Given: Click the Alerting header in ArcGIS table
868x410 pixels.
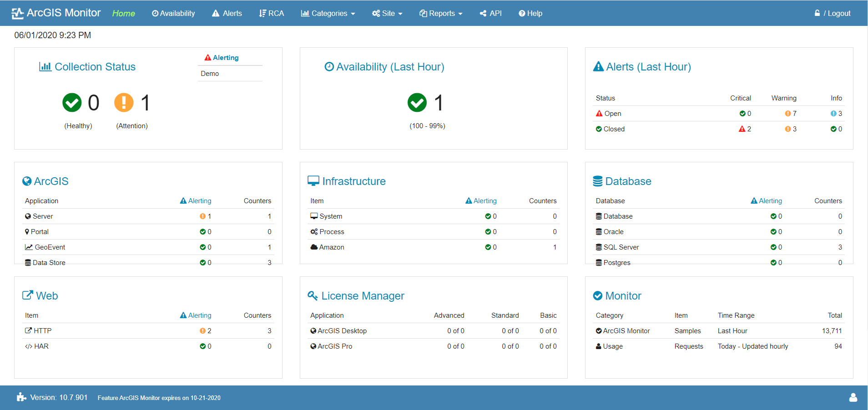Looking at the screenshot, I should pyautogui.click(x=196, y=201).
